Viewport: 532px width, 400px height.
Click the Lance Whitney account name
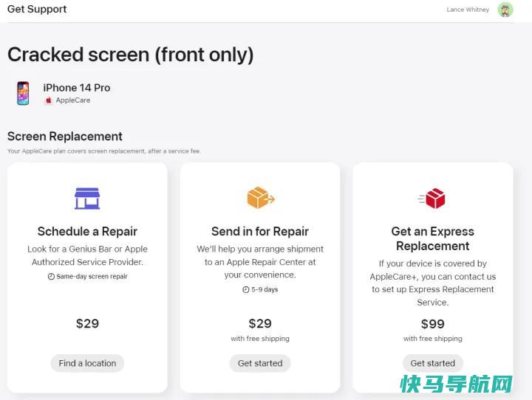(x=468, y=10)
